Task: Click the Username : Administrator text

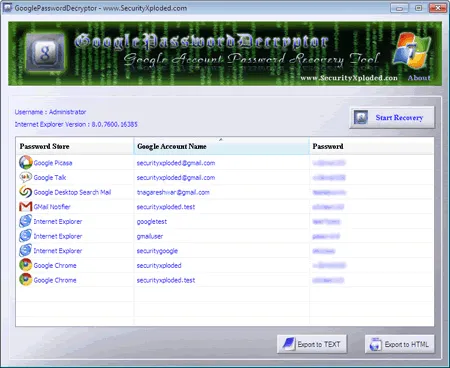Action: click(x=50, y=112)
